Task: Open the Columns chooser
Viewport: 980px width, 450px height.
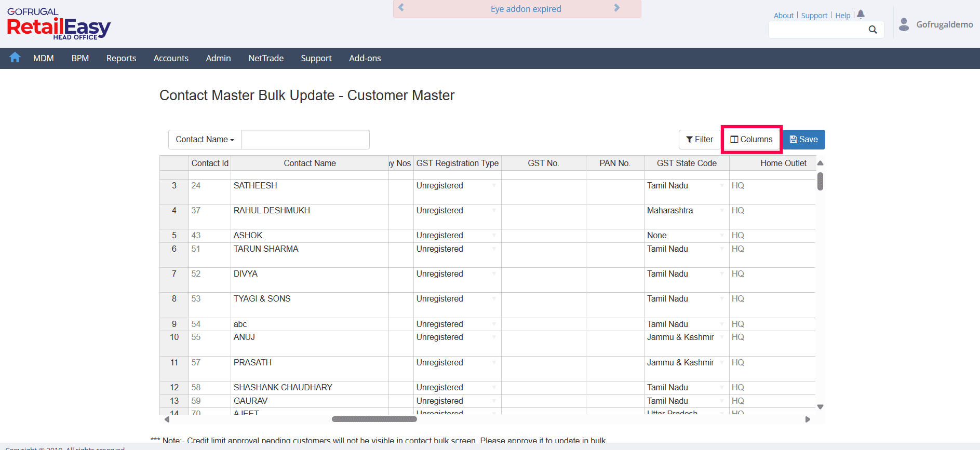Action: pos(751,139)
